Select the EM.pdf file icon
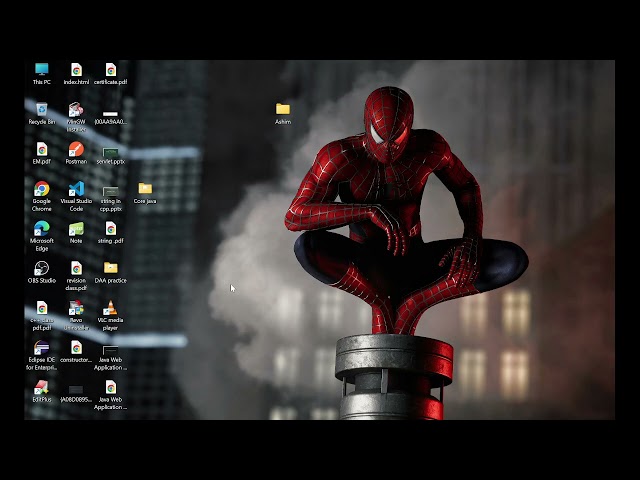This screenshot has width=640, height=480. pos(42,153)
